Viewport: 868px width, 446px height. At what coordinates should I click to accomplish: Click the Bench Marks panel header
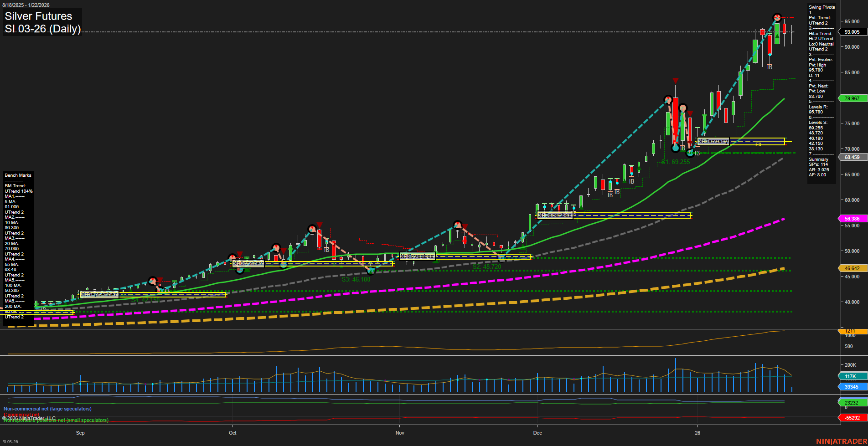click(18, 175)
